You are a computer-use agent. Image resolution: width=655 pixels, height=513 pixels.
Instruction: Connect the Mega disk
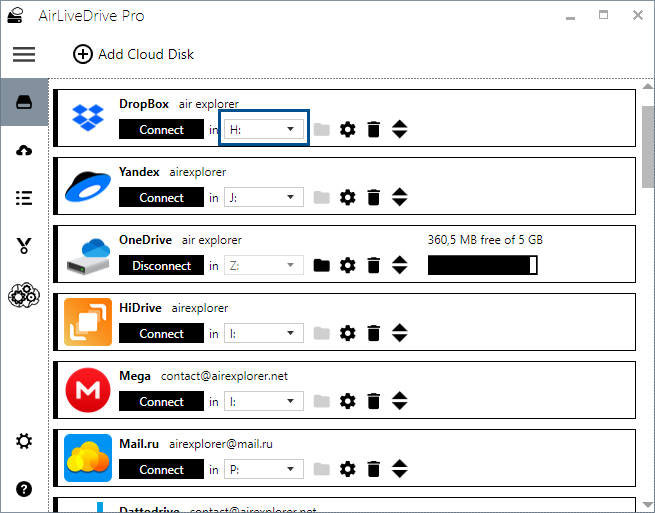[161, 401]
